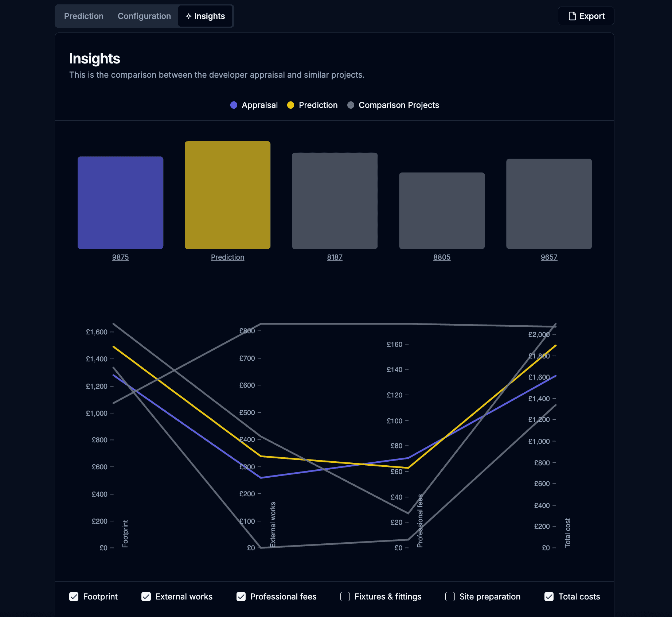Click the Professional fees axis label
Screen dimensions: 672x617
tap(420, 521)
